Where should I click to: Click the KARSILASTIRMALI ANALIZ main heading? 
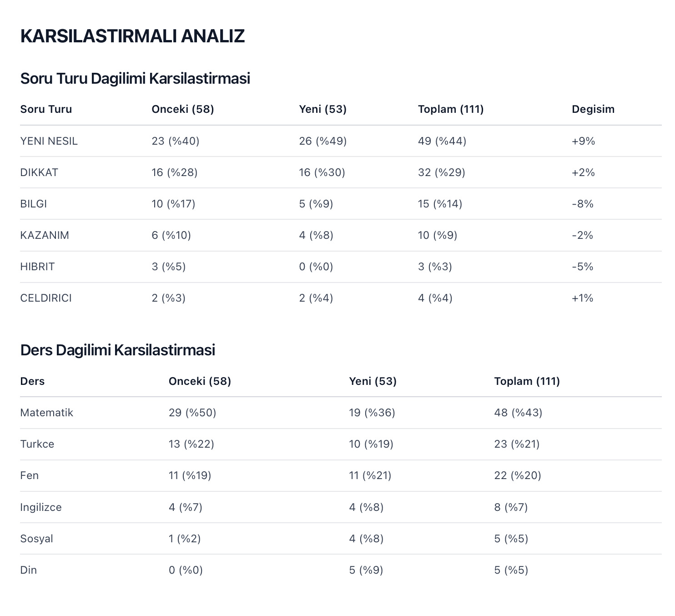click(x=132, y=36)
